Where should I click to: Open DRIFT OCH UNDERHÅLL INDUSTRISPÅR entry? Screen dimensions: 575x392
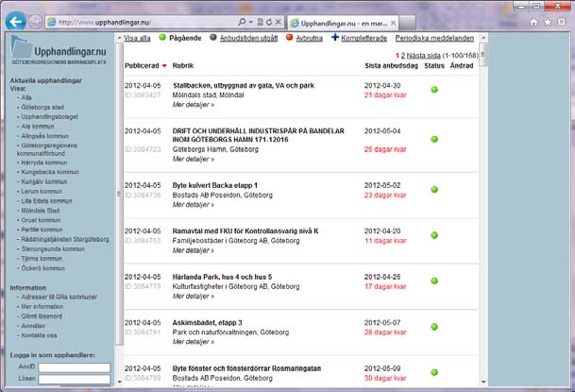[x=258, y=135]
